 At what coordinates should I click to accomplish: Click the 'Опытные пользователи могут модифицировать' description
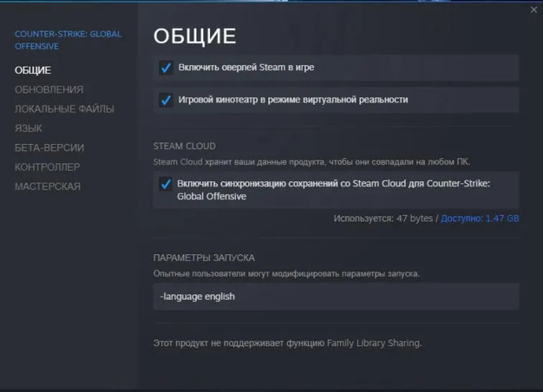point(286,274)
